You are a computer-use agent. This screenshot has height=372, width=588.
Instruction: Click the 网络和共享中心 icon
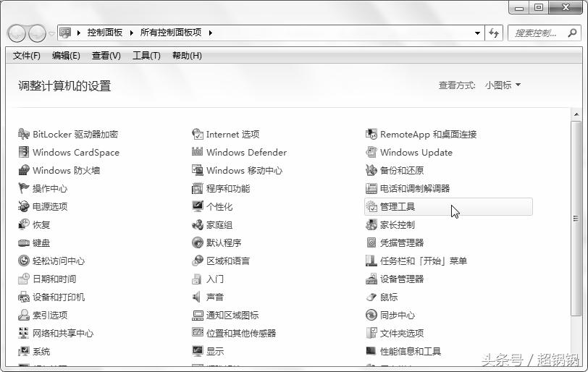[x=24, y=333]
